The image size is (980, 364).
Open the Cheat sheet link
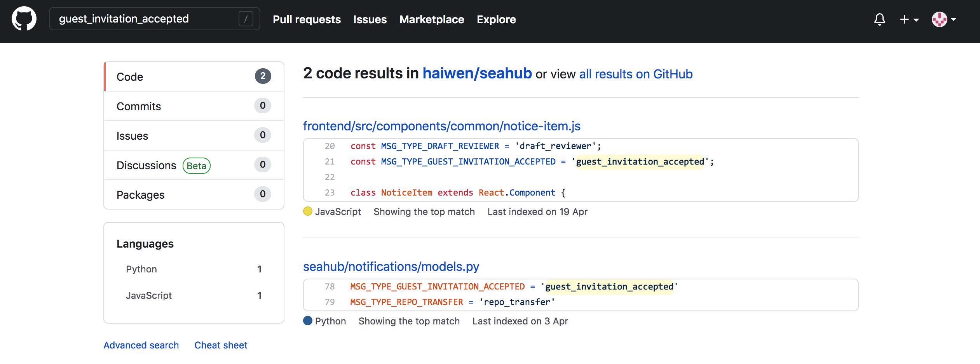221,345
